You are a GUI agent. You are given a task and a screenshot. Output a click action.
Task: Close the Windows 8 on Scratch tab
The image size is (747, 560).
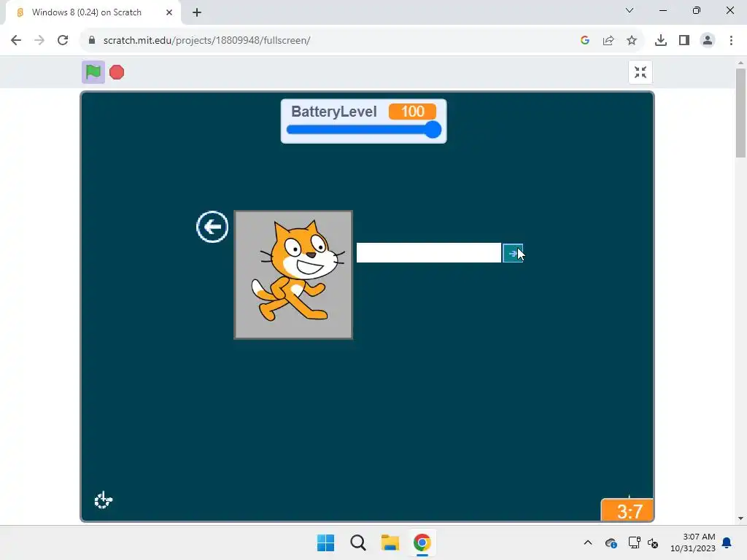pyautogui.click(x=169, y=12)
